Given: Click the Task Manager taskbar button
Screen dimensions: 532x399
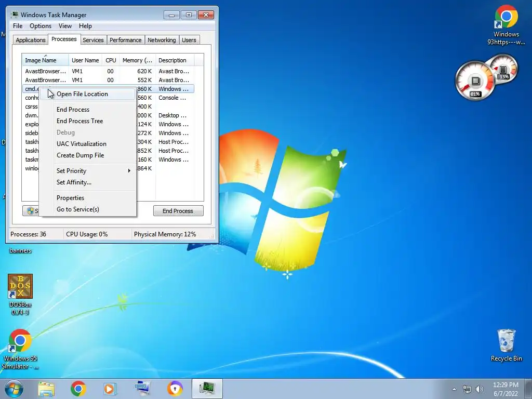Looking at the screenshot, I should [x=207, y=389].
